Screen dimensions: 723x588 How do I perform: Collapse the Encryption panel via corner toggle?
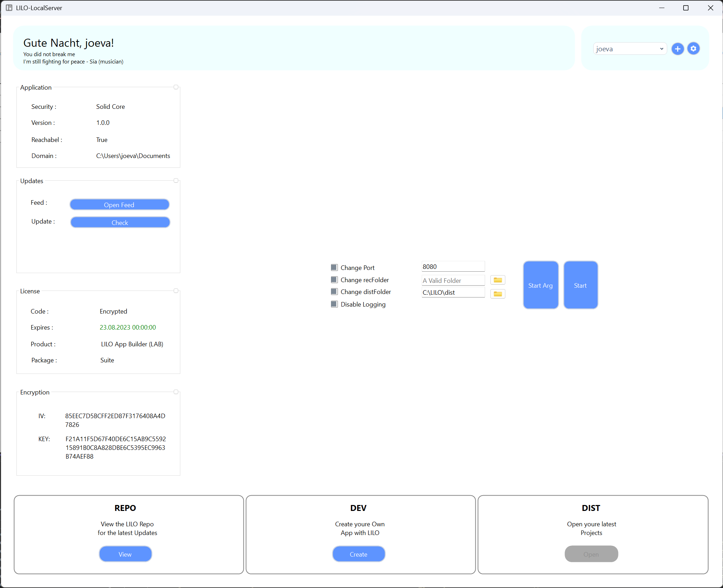tap(176, 392)
